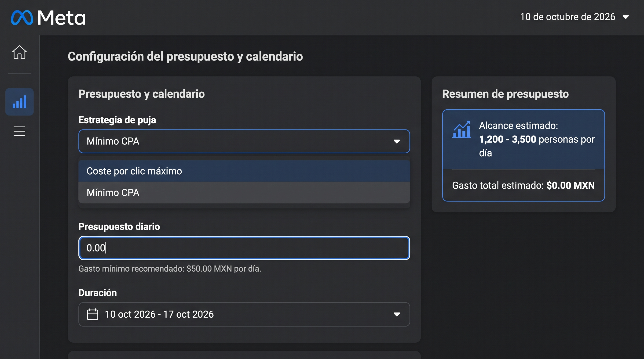This screenshot has height=359, width=644.
Task: Open the Duración date range dropdown
Action: [x=244, y=314]
